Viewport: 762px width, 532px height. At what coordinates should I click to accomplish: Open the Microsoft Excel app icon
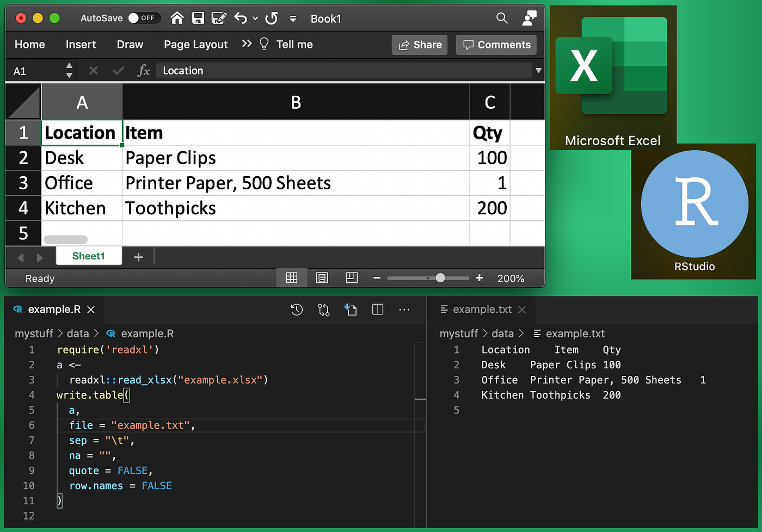pos(613,78)
